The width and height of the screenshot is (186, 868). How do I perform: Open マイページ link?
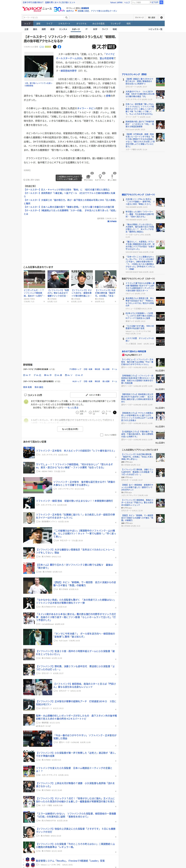tap(139, 18)
